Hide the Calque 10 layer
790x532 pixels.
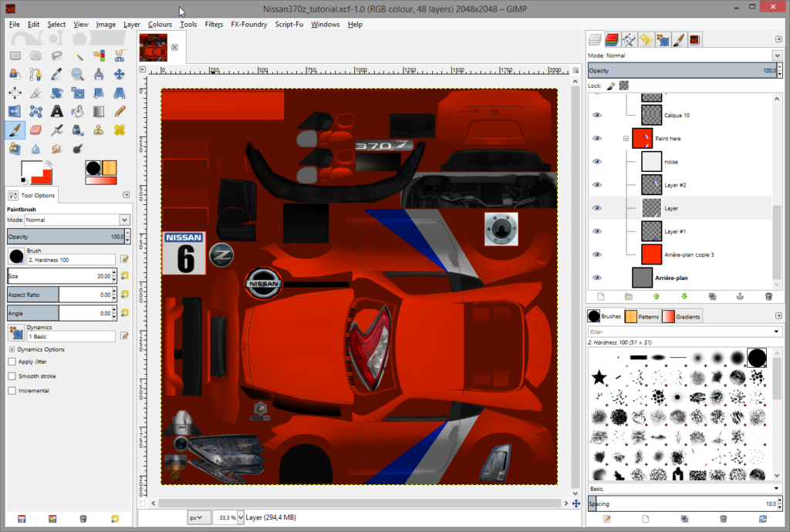point(596,115)
